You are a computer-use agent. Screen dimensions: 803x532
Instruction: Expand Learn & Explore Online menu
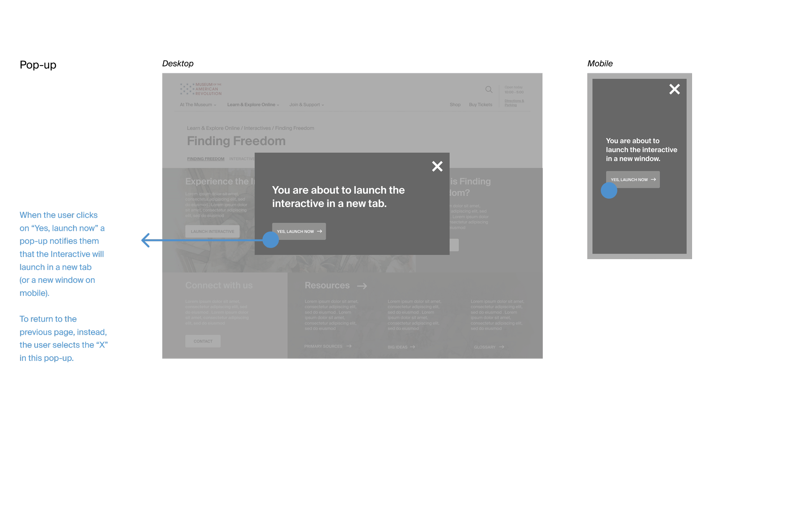click(x=253, y=105)
